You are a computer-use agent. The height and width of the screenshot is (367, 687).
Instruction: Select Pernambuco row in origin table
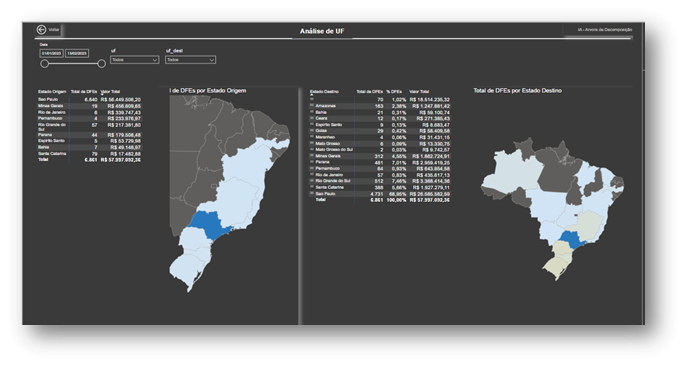(89, 119)
